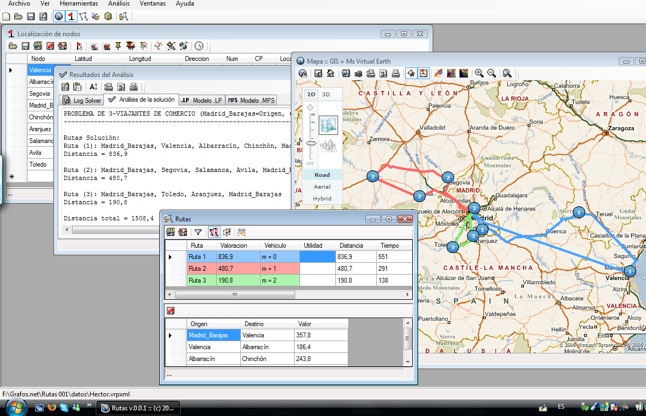Click the new file icon in main toolbar
This screenshot has width=646, height=416.
(x=6, y=16)
